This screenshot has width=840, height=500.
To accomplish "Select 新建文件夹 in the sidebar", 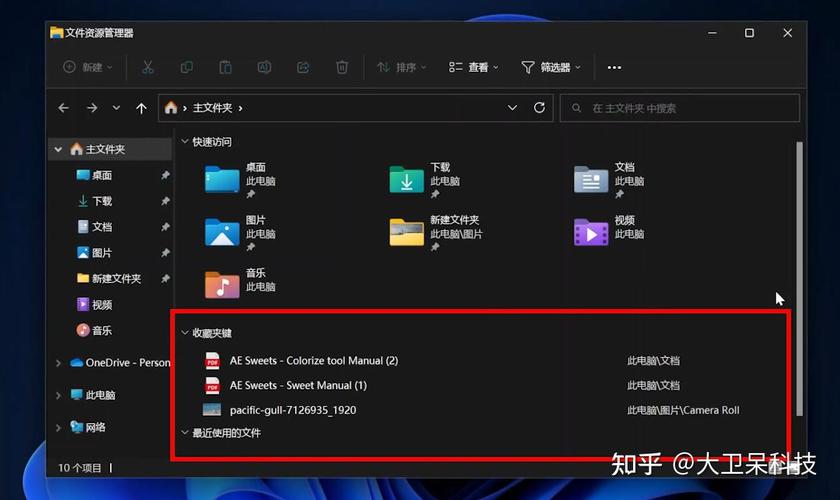I will 116,279.
